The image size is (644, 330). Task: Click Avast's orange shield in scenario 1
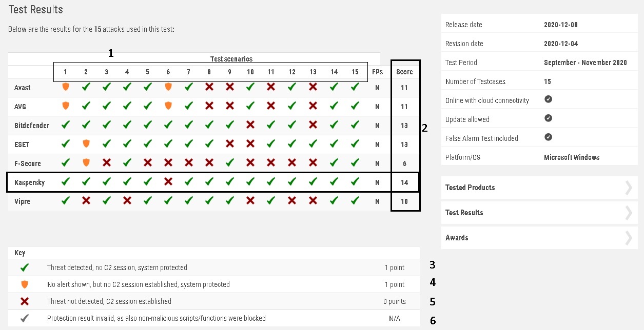click(65, 87)
